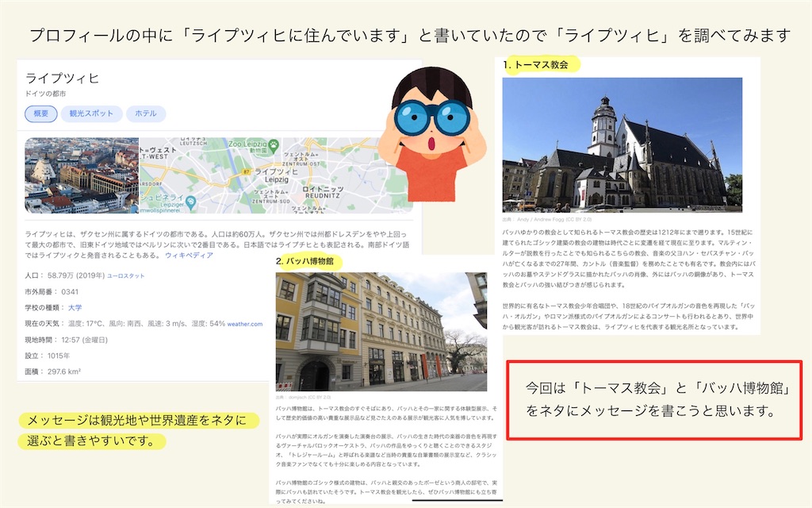The width and height of the screenshot is (812, 508).
Task: Click the Zoo Leipzig map pin icon
Action: point(273,144)
